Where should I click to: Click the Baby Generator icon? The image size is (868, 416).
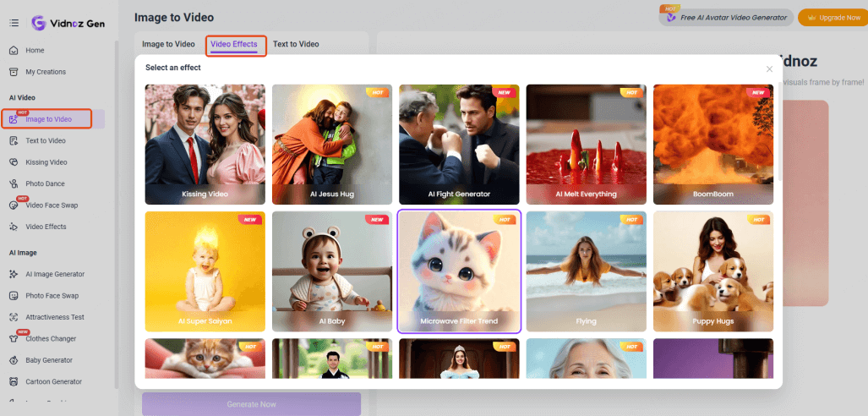pos(14,360)
